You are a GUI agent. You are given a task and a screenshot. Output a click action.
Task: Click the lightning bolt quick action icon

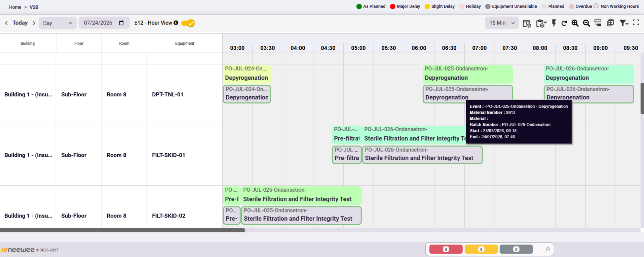[554, 23]
